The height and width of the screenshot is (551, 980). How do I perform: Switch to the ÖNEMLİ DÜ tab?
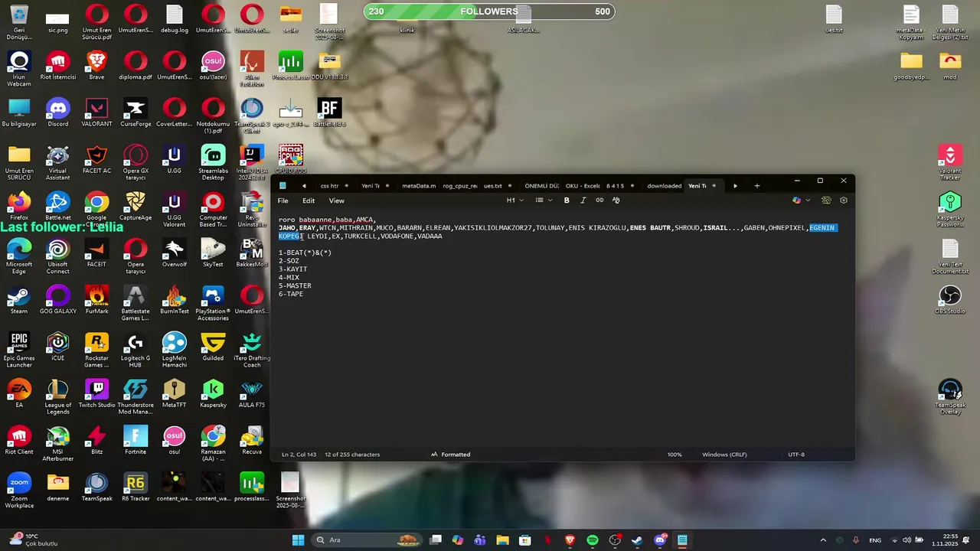(541, 186)
